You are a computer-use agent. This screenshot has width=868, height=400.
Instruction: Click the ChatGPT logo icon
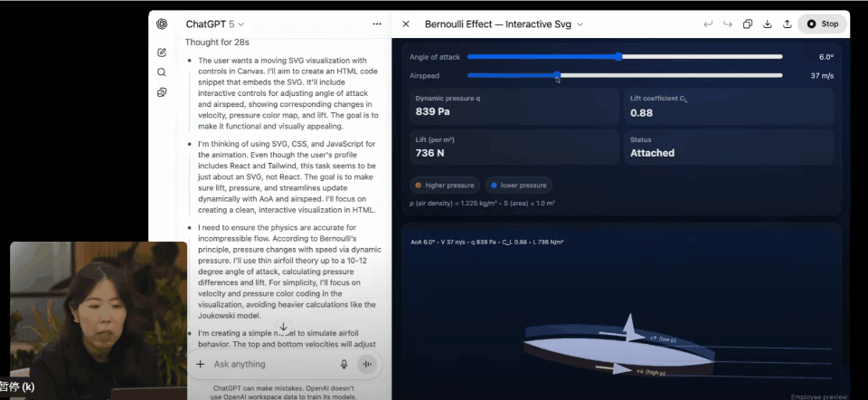(162, 24)
